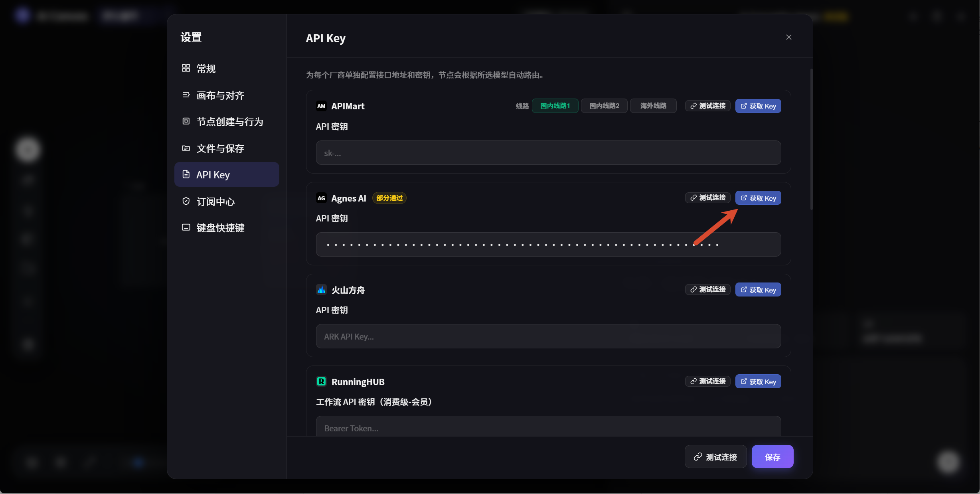The height and width of the screenshot is (494, 980).
Task: Click the API Key document icon in the sidebar
Action: point(186,174)
